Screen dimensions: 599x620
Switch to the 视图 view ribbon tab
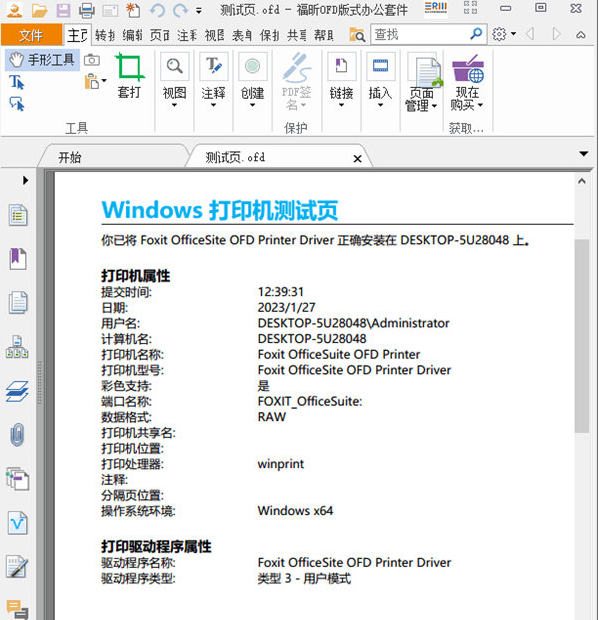tap(214, 35)
